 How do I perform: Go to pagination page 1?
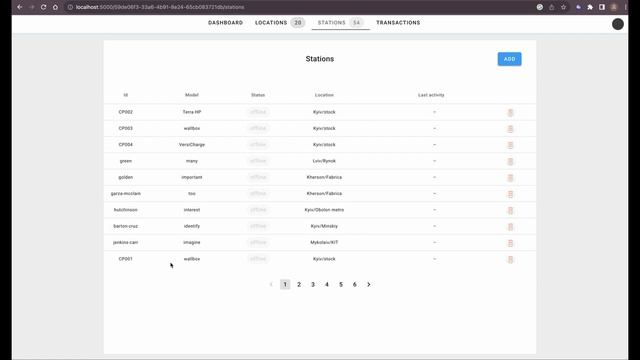(285, 284)
